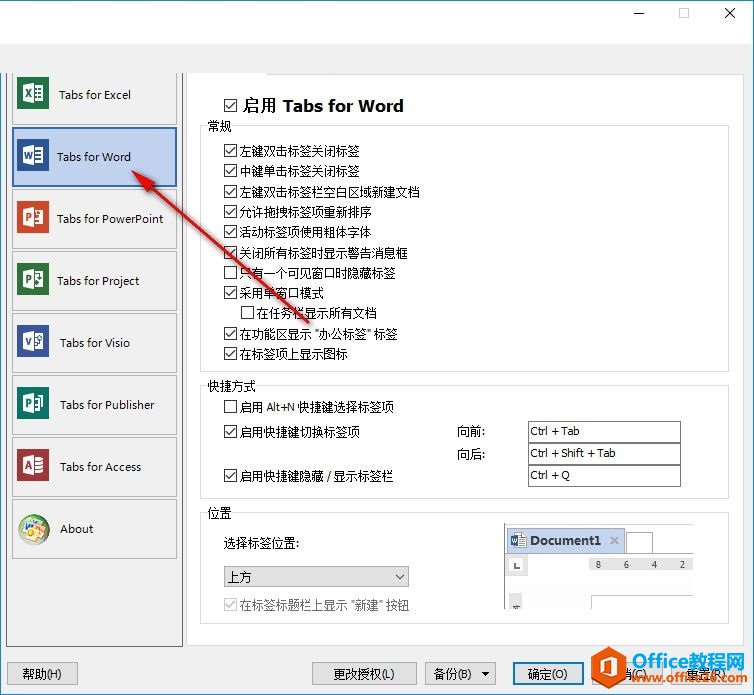Click the Project icon in sidebar

point(33,279)
